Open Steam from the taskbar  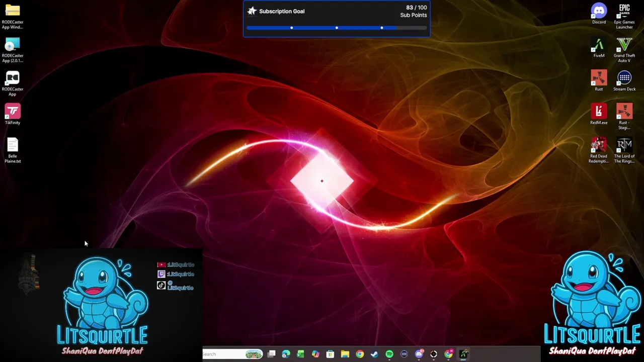(x=374, y=354)
